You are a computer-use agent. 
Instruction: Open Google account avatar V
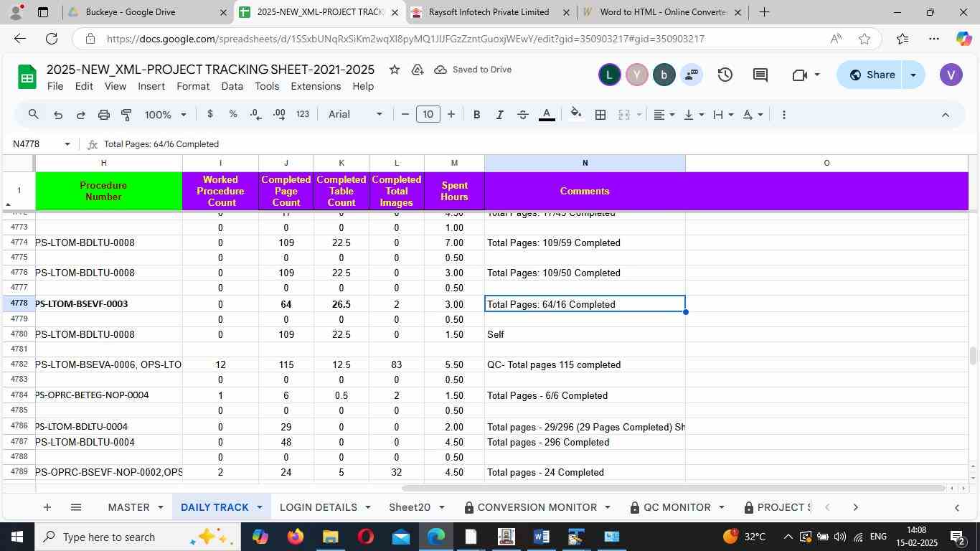pos(951,75)
